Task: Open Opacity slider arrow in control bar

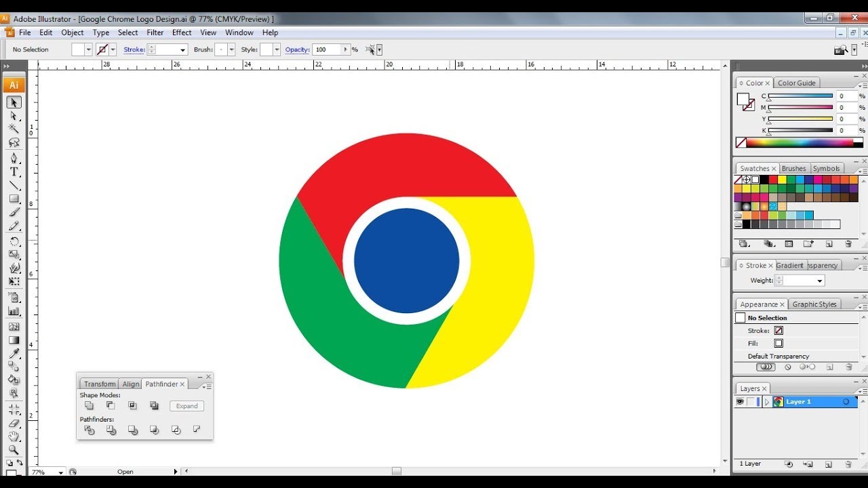Action: pos(346,49)
